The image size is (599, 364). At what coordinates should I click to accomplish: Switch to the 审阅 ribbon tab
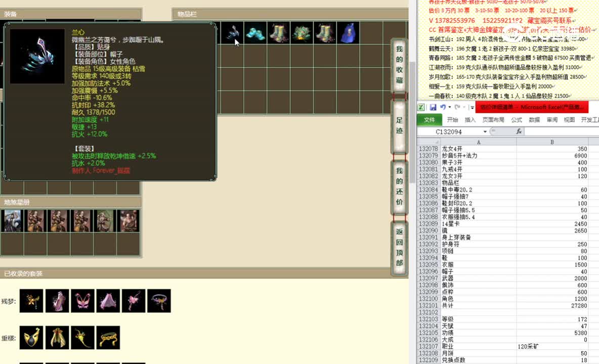coord(552,120)
